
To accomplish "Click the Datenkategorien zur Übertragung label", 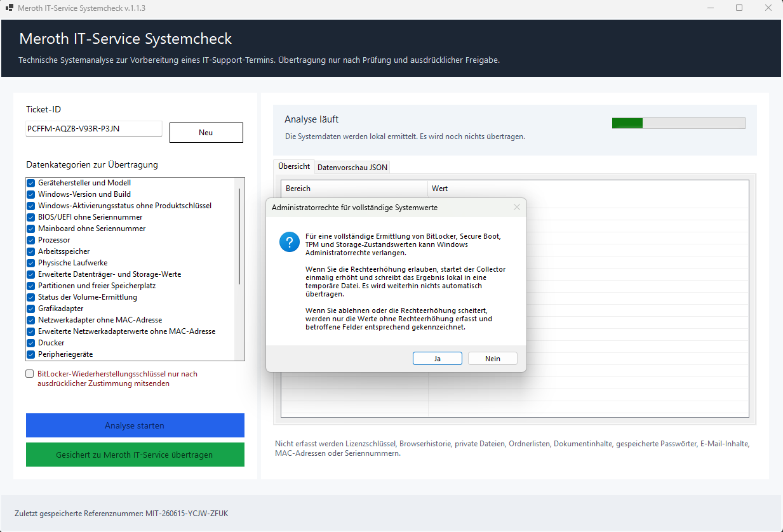I will click(92, 164).
